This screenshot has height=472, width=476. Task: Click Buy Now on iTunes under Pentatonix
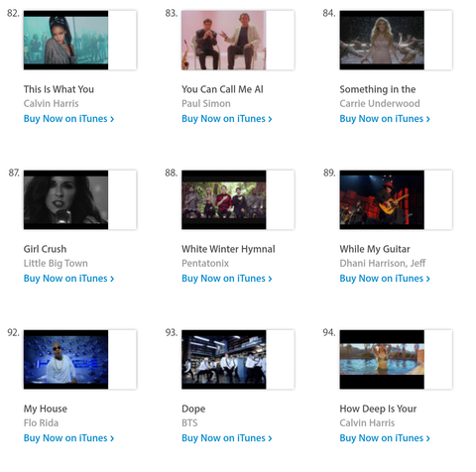227,279
